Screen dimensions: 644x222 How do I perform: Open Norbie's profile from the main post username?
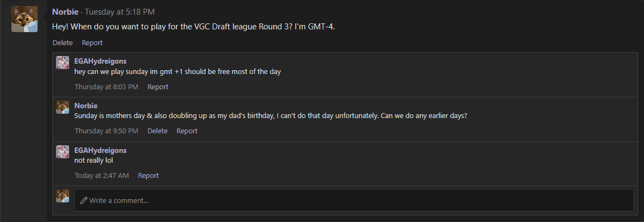pyautogui.click(x=66, y=11)
